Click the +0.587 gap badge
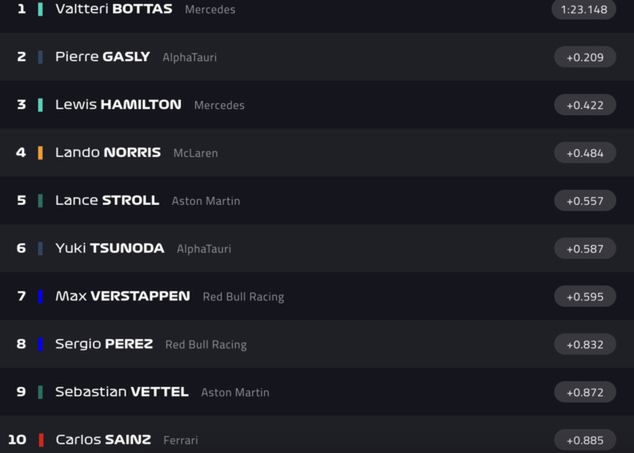Viewport: 634px width, 453px height. click(x=585, y=249)
